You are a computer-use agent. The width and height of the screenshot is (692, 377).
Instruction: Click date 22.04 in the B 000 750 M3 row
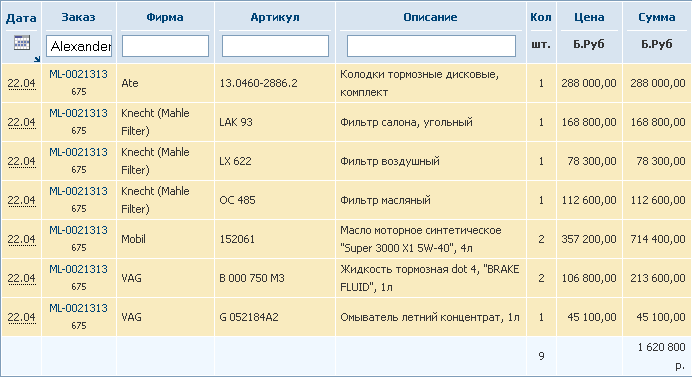(21, 278)
